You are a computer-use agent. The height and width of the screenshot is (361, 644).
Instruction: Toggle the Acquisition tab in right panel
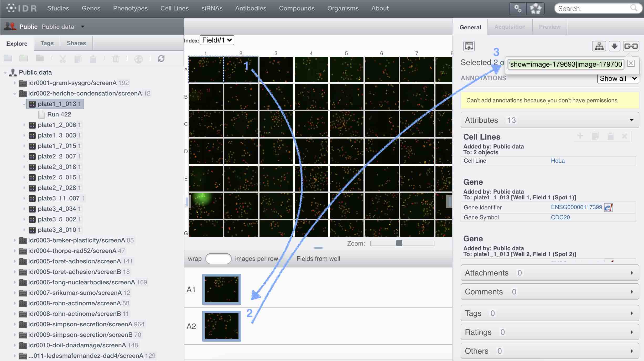510,27
